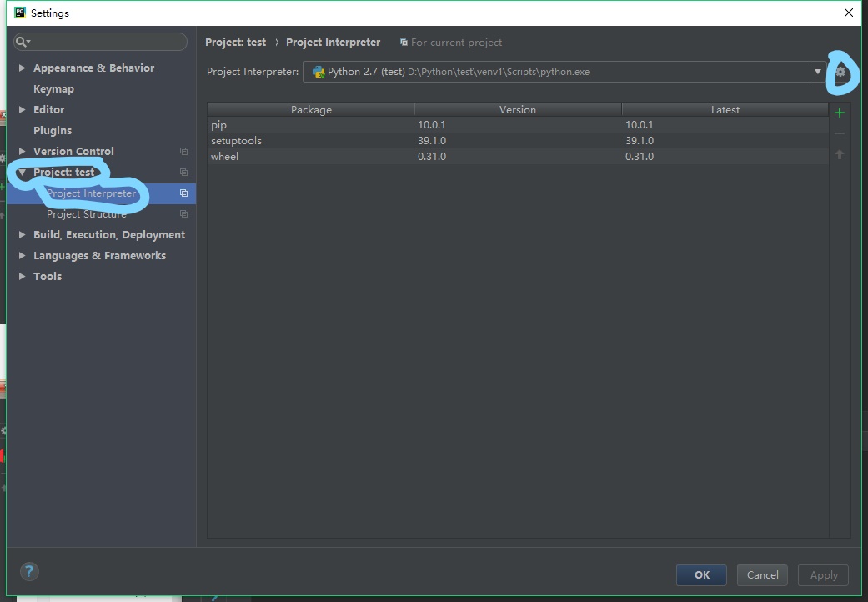The width and height of the screenshot is (868, 602).
Task: Expand Appearance & Behavior section
Action: click(22, 68)
